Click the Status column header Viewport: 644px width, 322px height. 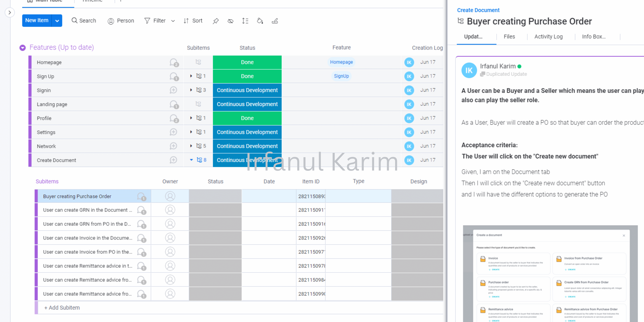coord(247,48)
